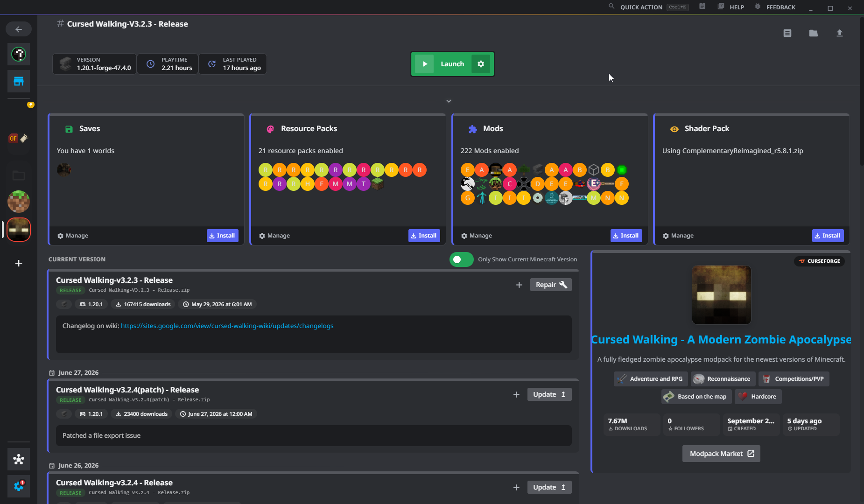This screenshot has height=504, width=864.
Task: Open the changelog wiki link
Action: [227, 326]
